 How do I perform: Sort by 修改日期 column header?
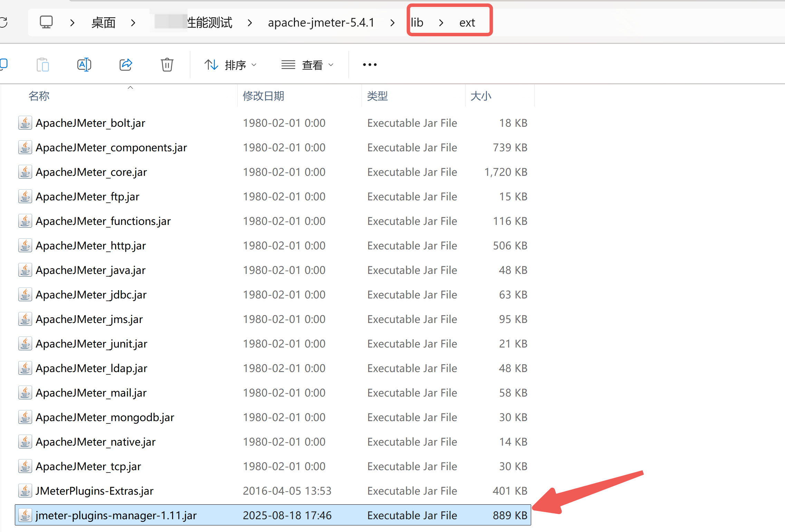(264, 96)
